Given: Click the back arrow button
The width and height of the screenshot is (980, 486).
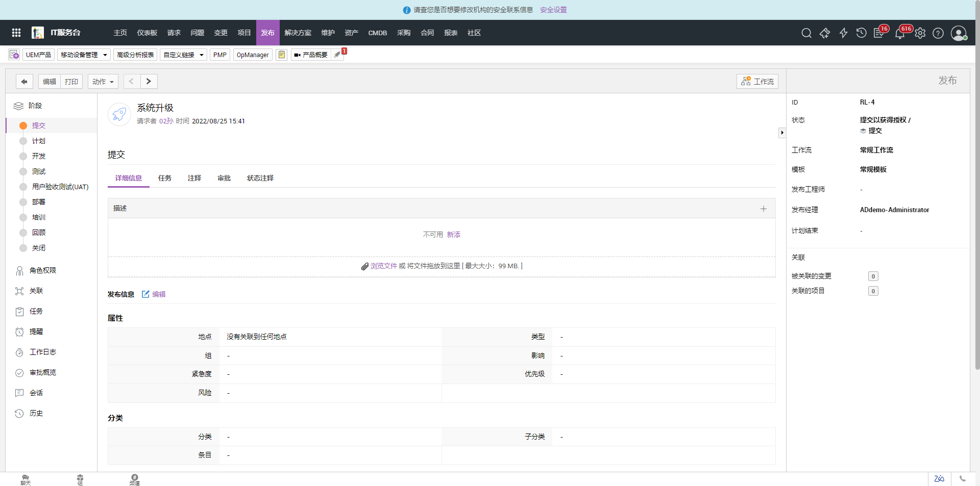Looking at the screenshot, I should [x=24, y=82].
